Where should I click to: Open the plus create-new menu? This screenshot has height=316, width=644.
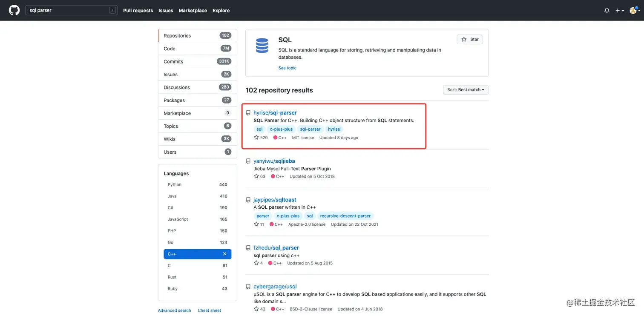pyautogui.click(x=620, y=11)
